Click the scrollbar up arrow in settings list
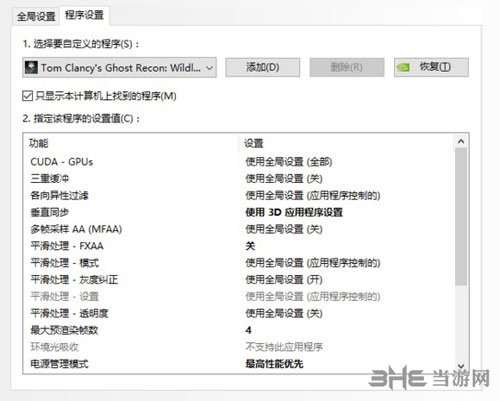Screen dimensions: 500x401 [461, 142]
